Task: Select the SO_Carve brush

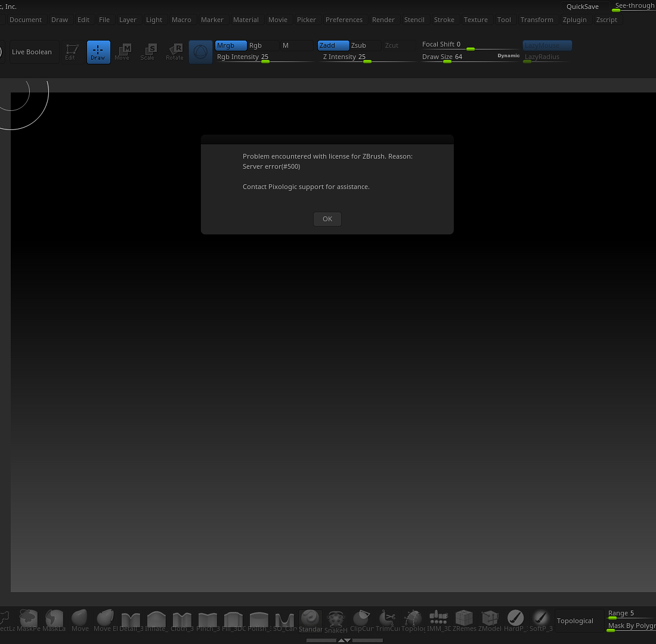Action: point(284,620)
